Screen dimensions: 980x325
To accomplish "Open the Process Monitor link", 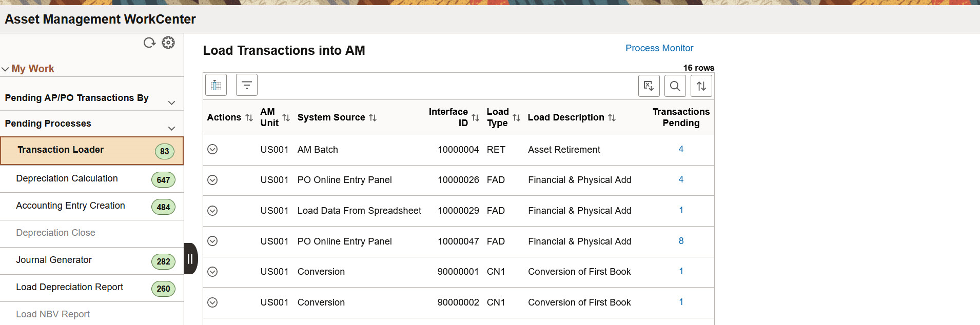I will [659, 48].
